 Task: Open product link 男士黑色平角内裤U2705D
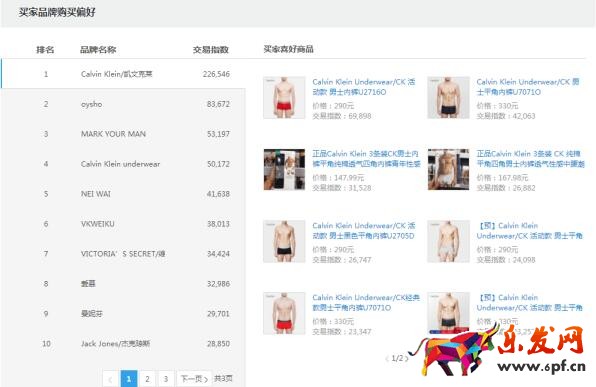coord(364,230)
